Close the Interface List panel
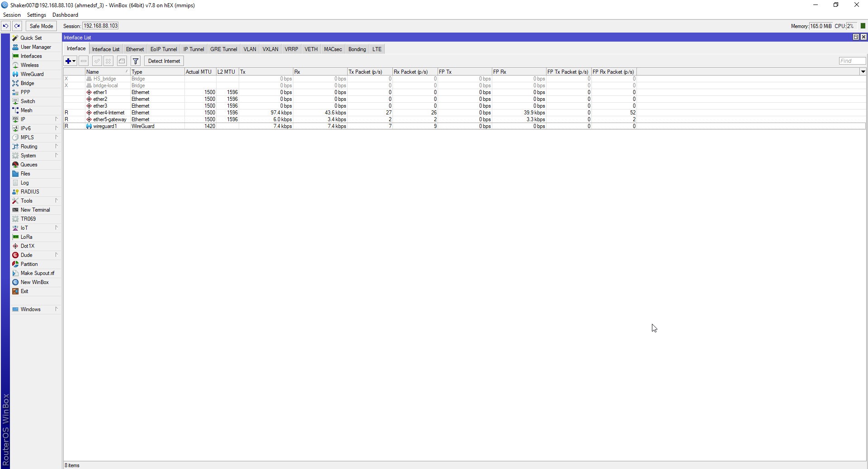The height and width of the screenshot is (469, 868). 863,37
